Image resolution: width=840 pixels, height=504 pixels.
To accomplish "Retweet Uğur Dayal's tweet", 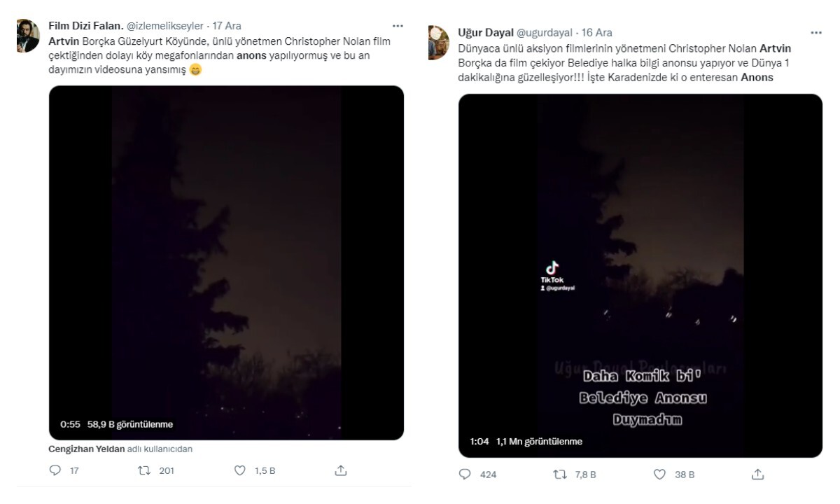I will point(560,474).
